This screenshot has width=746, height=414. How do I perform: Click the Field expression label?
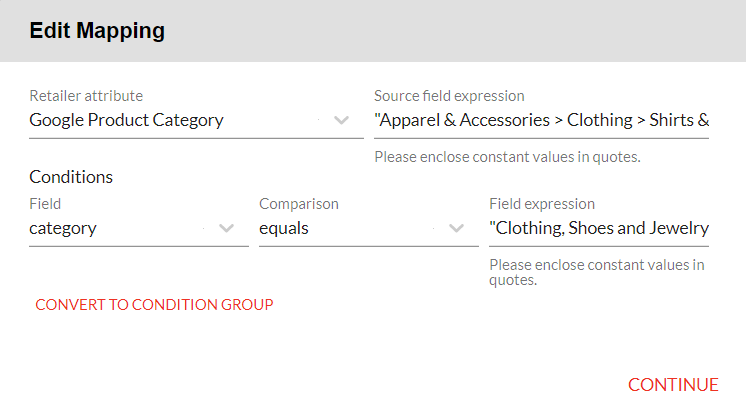tap(542, 204)
